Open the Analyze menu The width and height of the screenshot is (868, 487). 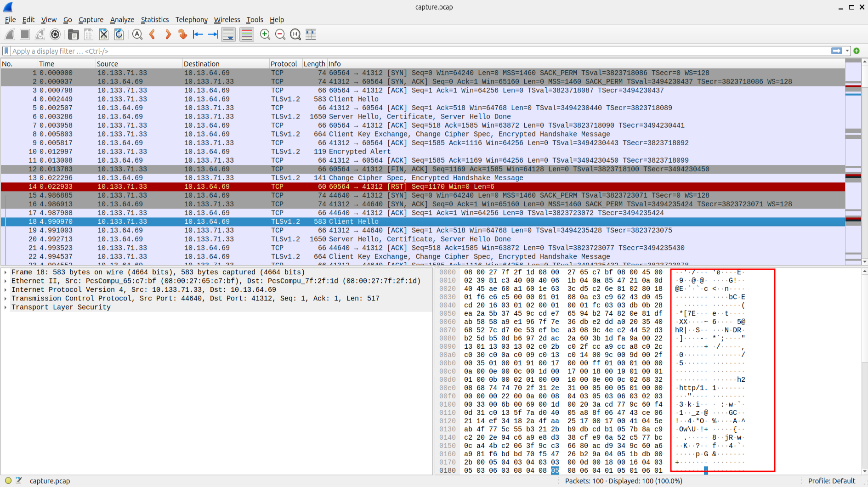(x=122, y=20)
